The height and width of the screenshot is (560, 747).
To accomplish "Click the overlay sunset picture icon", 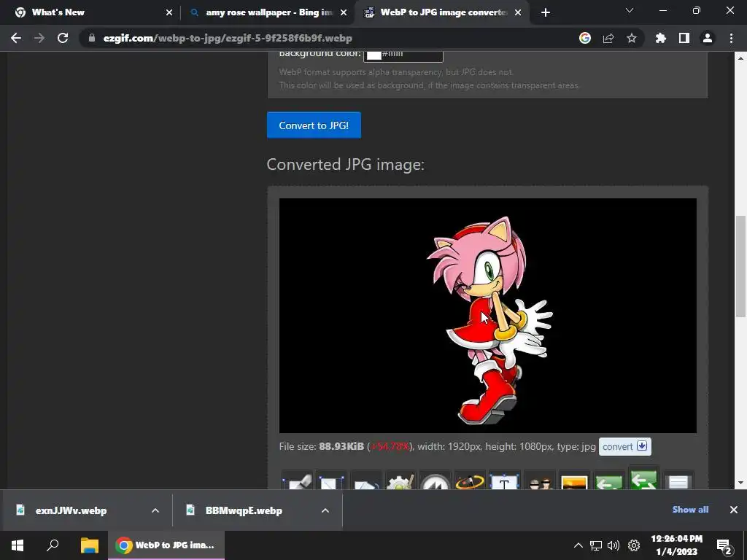I will click(574, 480).
